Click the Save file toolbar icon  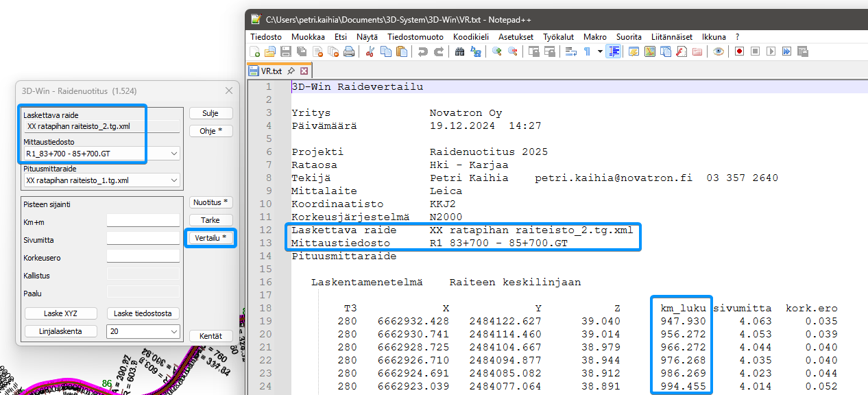(x=286, y=51)
